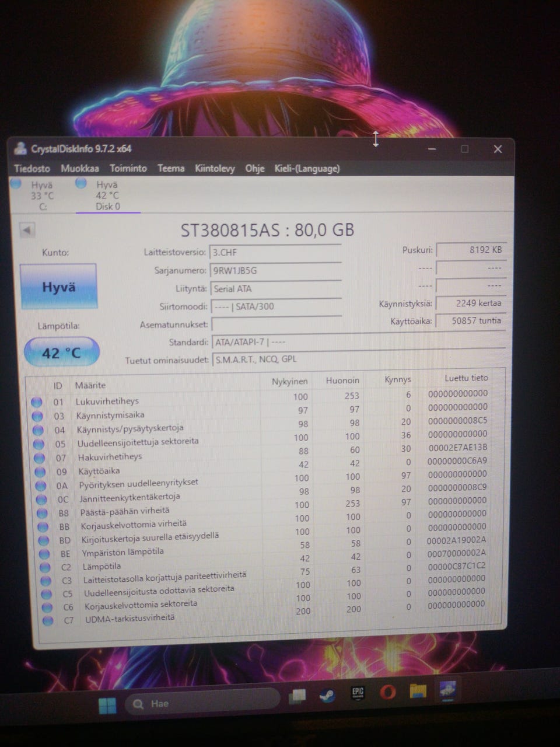Click the raw value 00070000002A
The width and height of the screenshot is (560, 747).
pyautogui.click(x=456, y=553)
